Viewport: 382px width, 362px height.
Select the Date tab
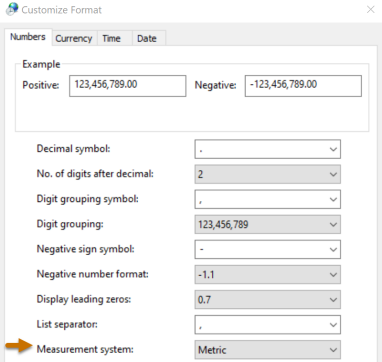tap(147, 38)
